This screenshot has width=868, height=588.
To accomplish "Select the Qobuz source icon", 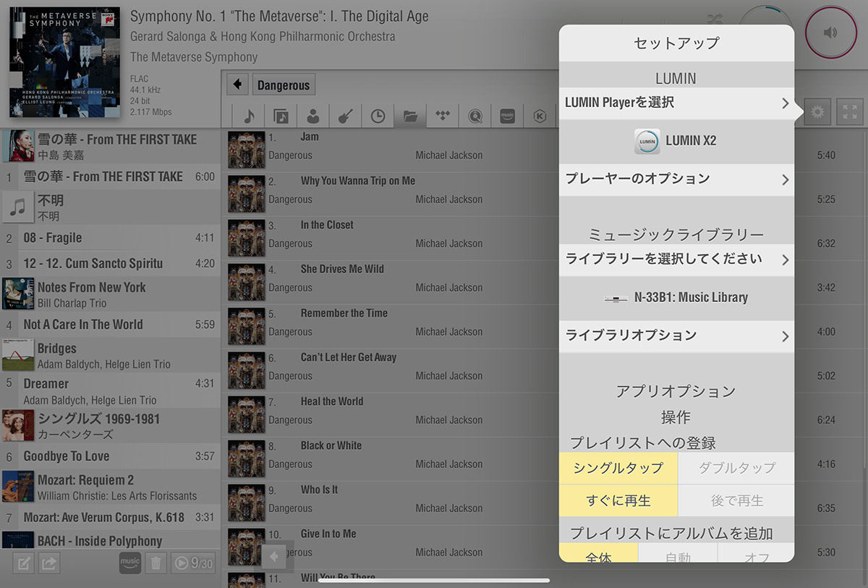I will point(475,116).
